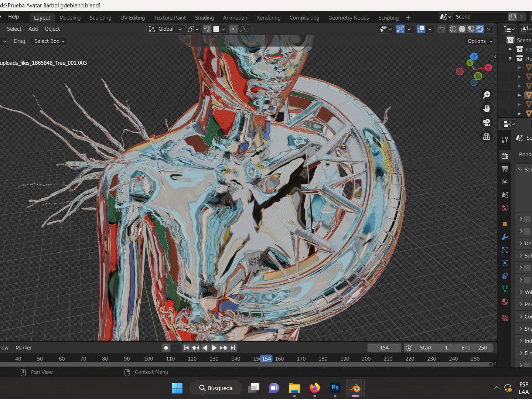Open the Object menu
The image size is (532, 399).
pos(52,29)
